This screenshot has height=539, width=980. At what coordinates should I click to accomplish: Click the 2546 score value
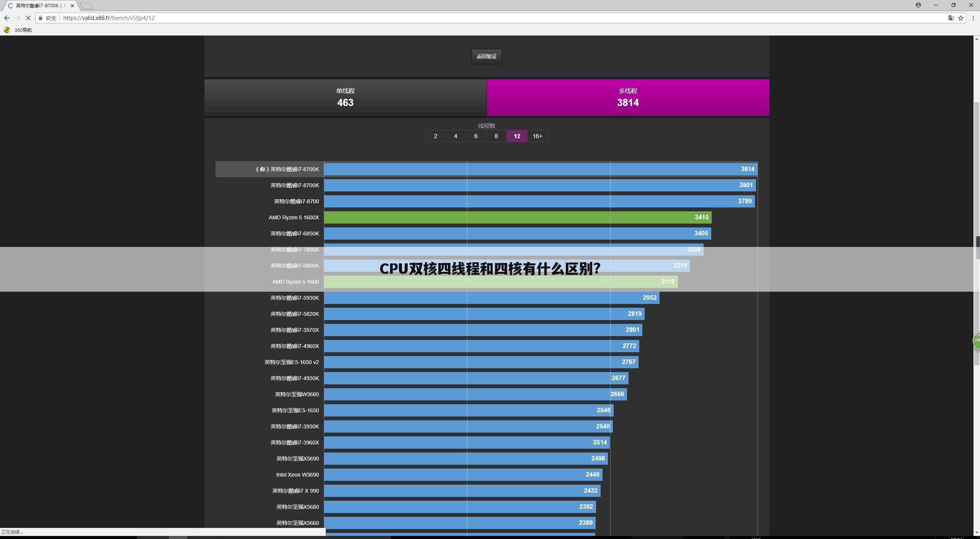pos(604,410)
